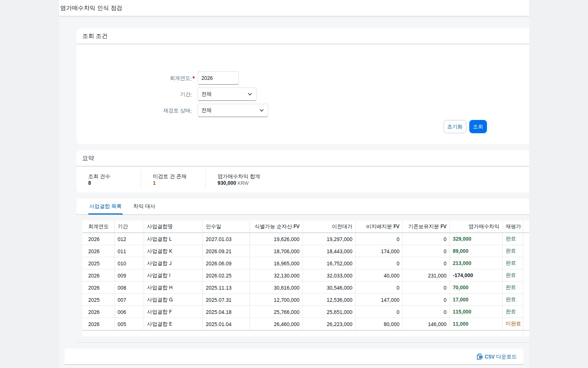Click the CSV download icon
Image resolution: width=588 pixels, height=368 pixels.
click(480, 357)
